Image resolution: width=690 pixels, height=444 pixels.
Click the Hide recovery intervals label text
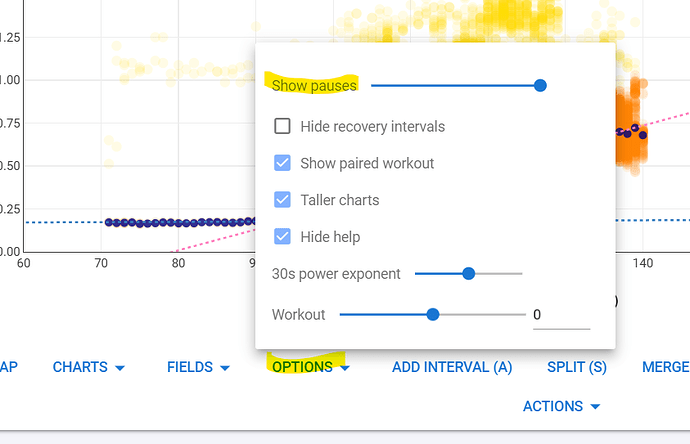tap(373, 127)
